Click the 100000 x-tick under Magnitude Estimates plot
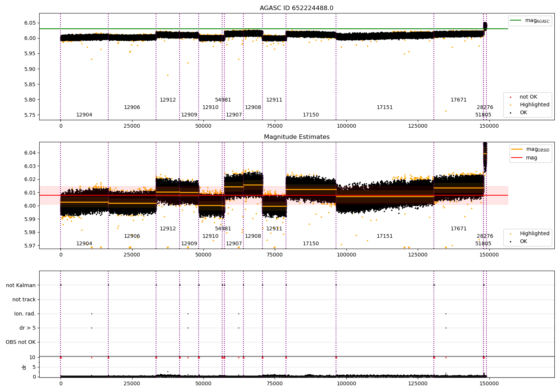560x392 pixels. pos(346,255)
